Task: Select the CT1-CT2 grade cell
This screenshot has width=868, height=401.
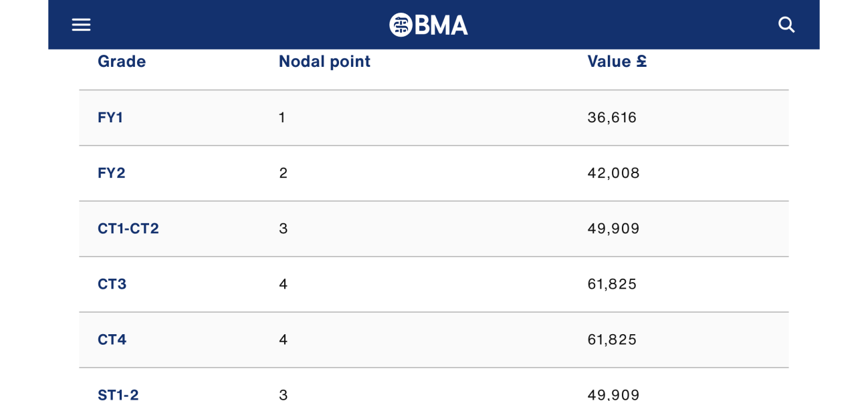Action: (128, 229)
